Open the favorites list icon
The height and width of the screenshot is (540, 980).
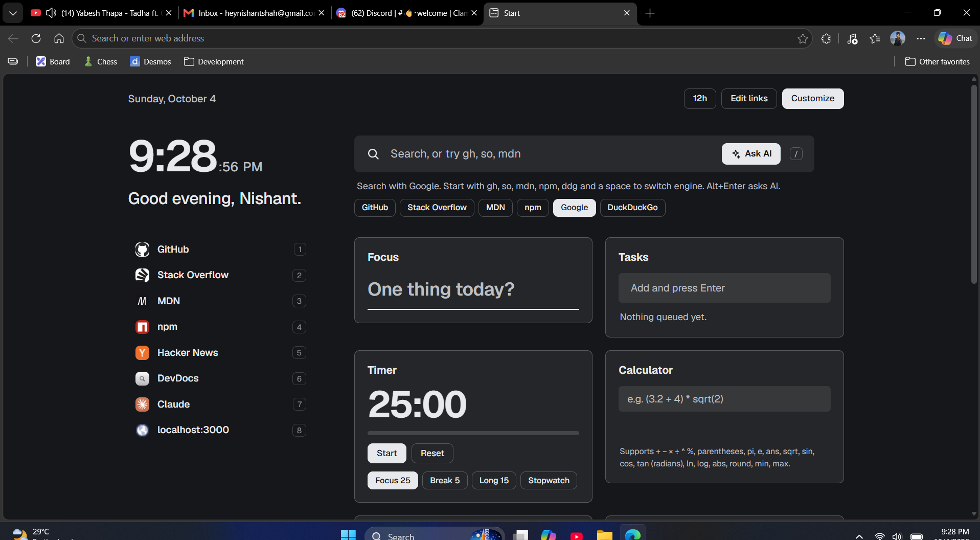click(875, 38)
